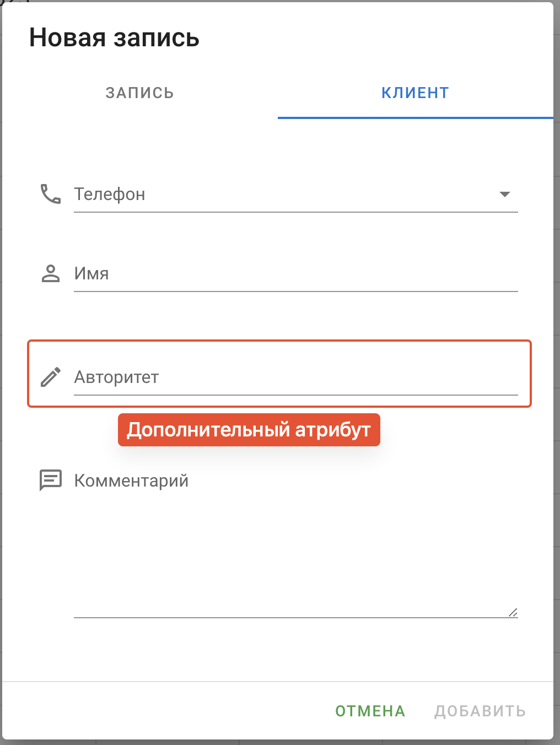Expand the Телефон dropdown arrow
The width and height of the screenshot is (560, 745).
click(504, 194)
